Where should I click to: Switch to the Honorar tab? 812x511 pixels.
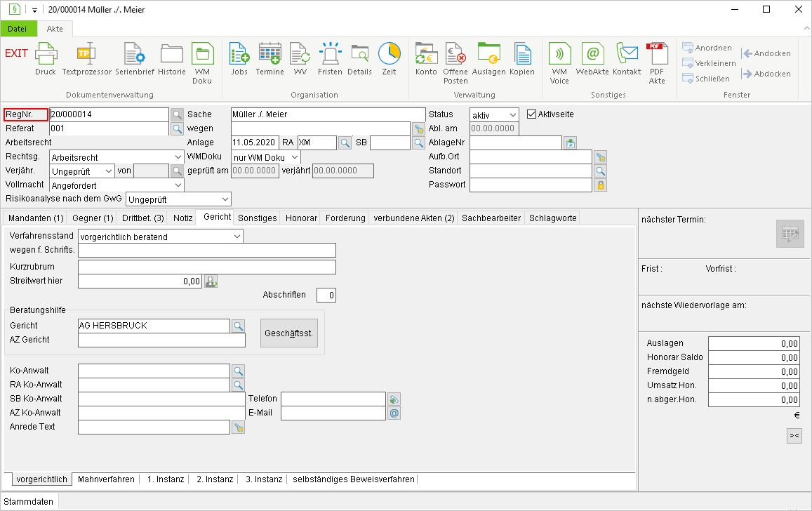[x=301, y=218]
